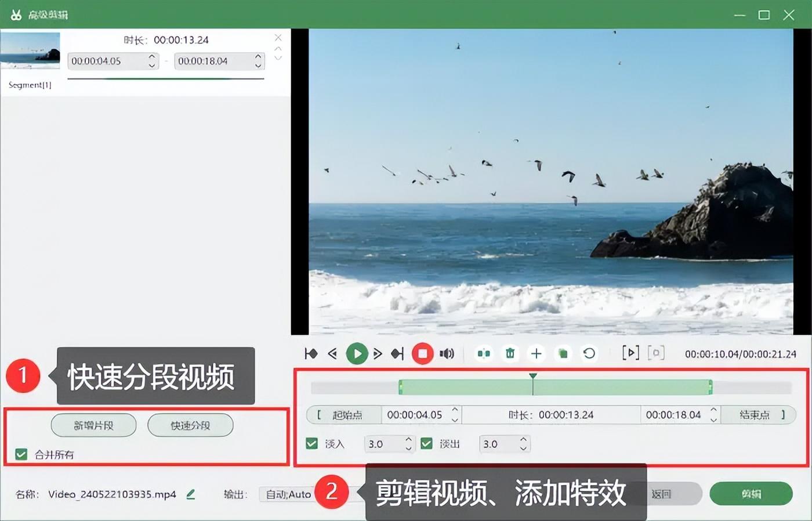Delete the selected segment using trash icon
812x521 pixels.
click(x=510, y=353)
